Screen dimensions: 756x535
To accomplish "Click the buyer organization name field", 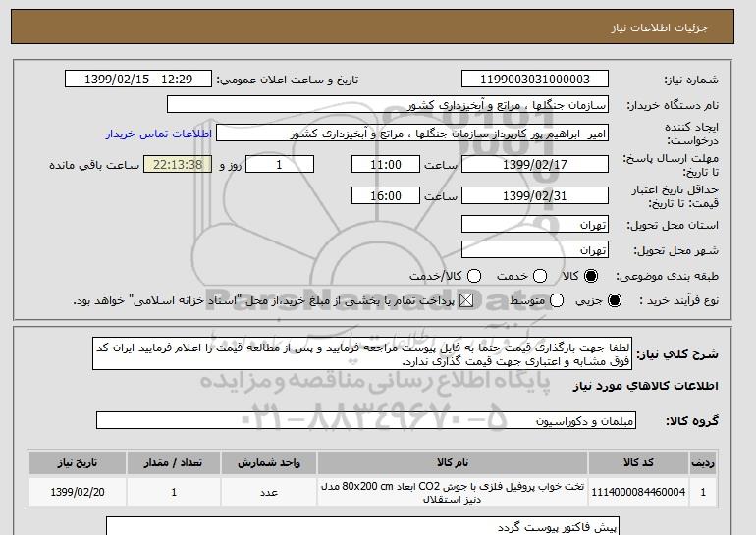I will pyautogui.click(x=388, y=105).
